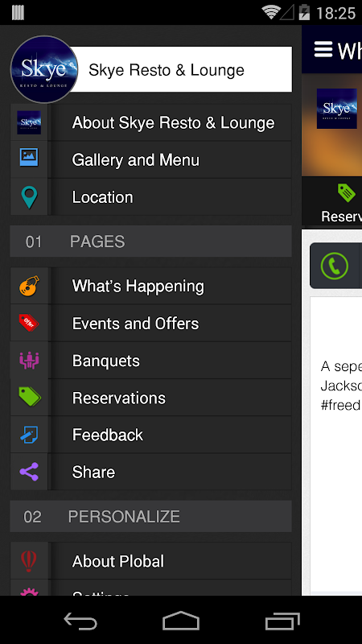This screenshot has height=644, width=362.
Task: Tap the round Skye logo thumbnail
Action: 44,69
